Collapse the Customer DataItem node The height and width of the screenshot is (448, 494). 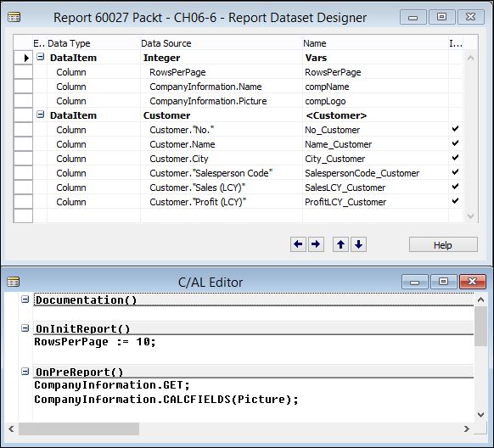pyautogui.click(x=41, y=115)
